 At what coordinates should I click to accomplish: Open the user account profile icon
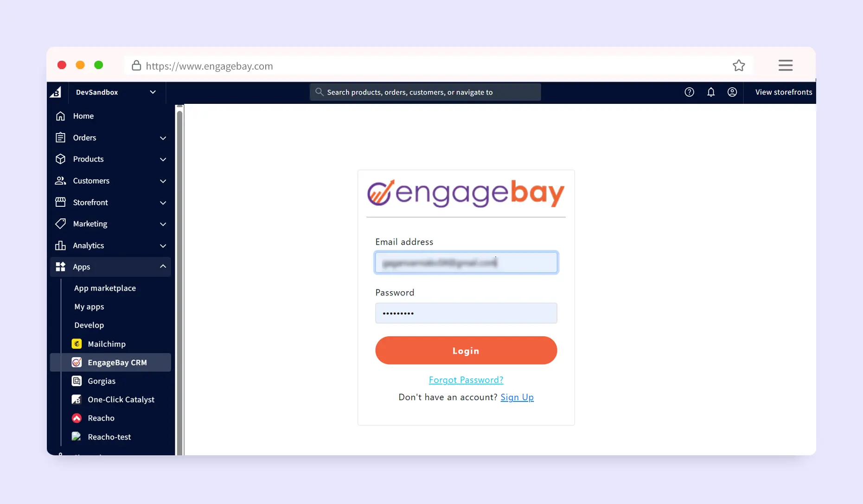[x=732, y=92]
